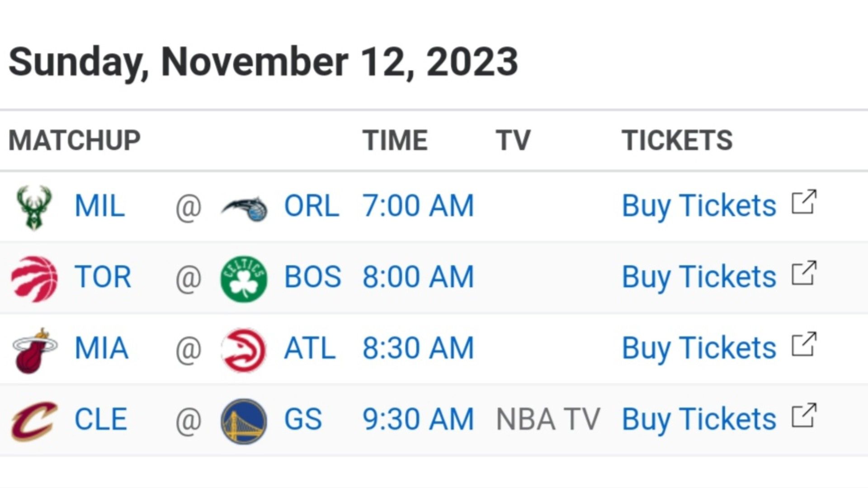Screen dimensions: 868x488
Task: Click the Orlando Magic logo
Action: click(244, 208)
